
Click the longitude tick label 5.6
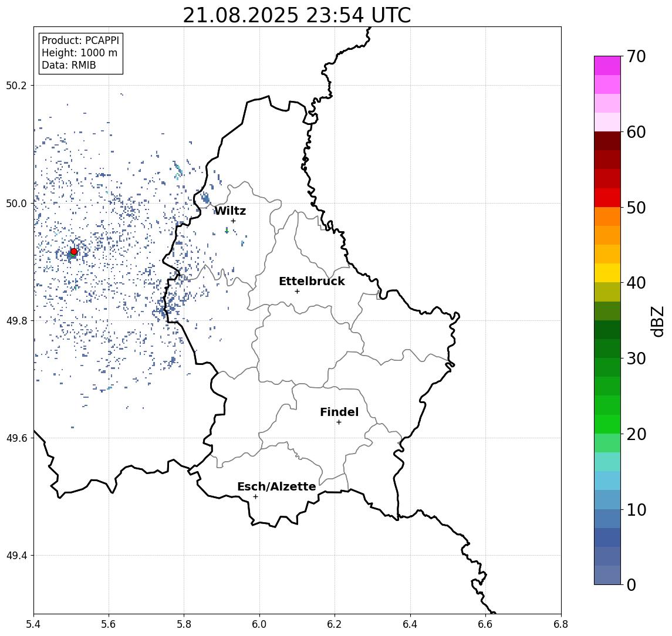point(109,624)
